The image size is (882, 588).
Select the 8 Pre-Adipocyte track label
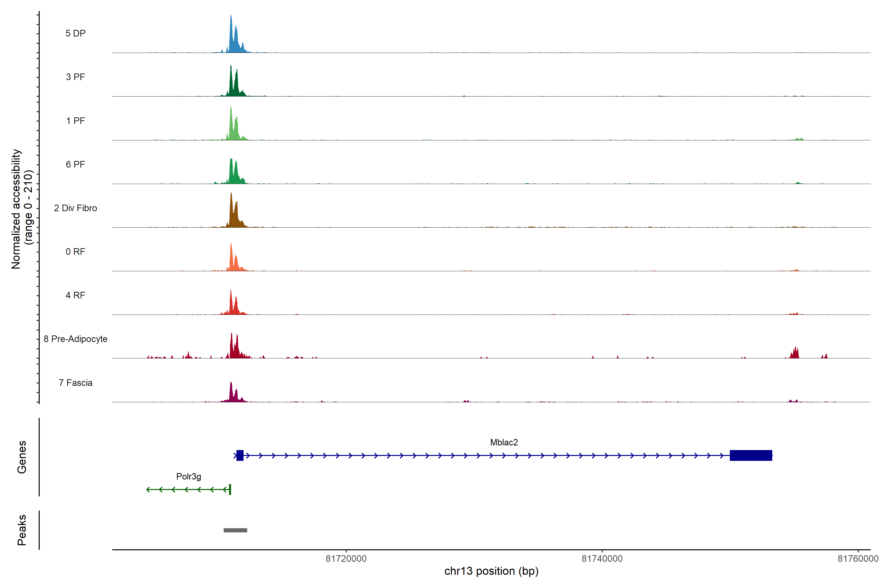coord(75,339)
